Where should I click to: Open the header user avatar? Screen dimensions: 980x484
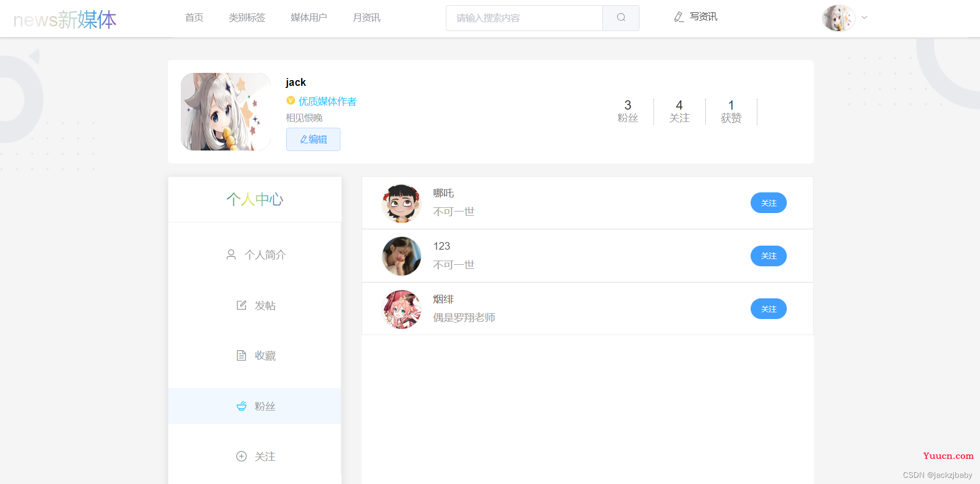838,18
